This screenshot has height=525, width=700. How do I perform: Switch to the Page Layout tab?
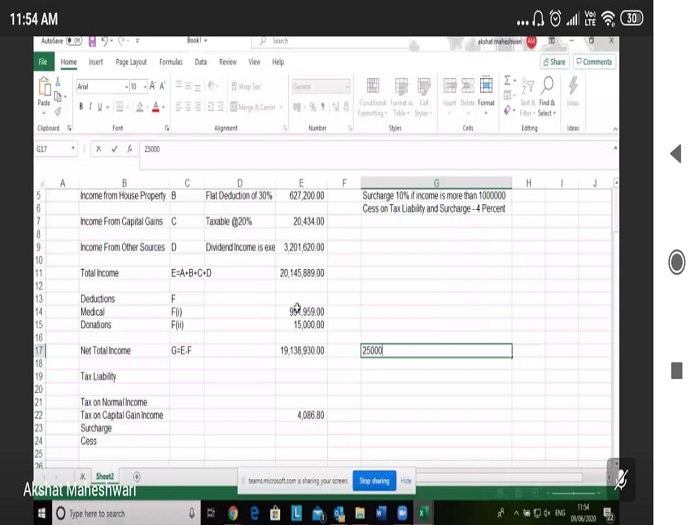pyautogui.click(x=131, y=62)
